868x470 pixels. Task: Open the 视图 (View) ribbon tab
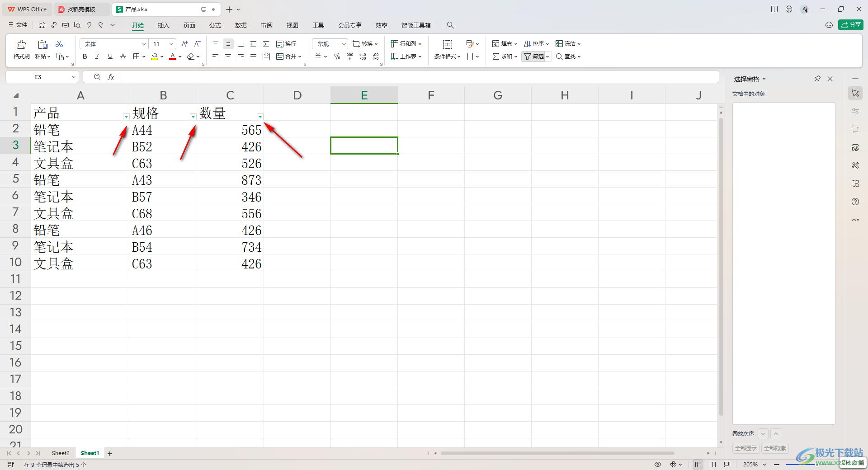(x=292, y=25)
